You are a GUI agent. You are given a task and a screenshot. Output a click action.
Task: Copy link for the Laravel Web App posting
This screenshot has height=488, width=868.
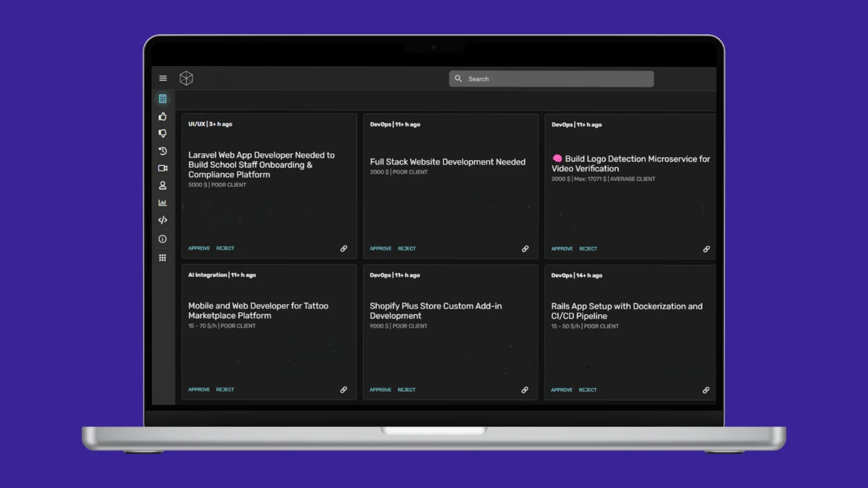point(344,248)
